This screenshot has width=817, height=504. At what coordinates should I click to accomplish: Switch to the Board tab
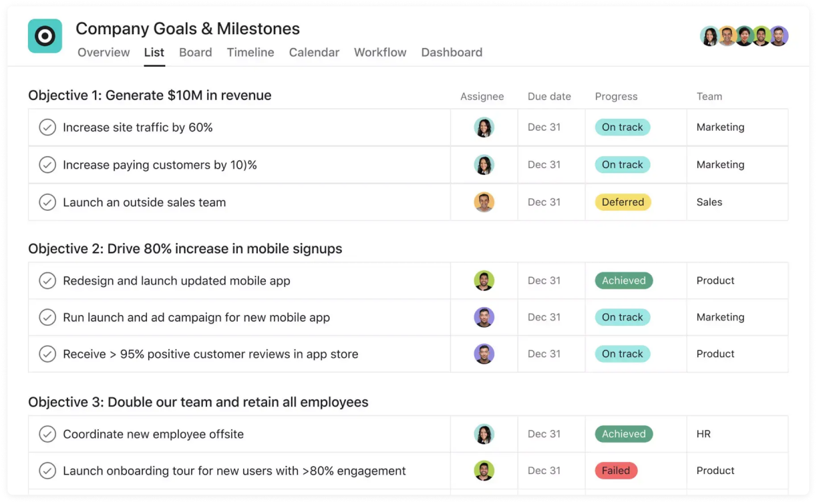coord(196,52)
